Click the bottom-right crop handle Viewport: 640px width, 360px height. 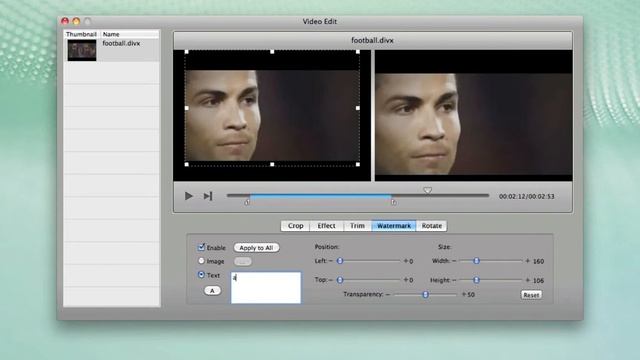358,164
